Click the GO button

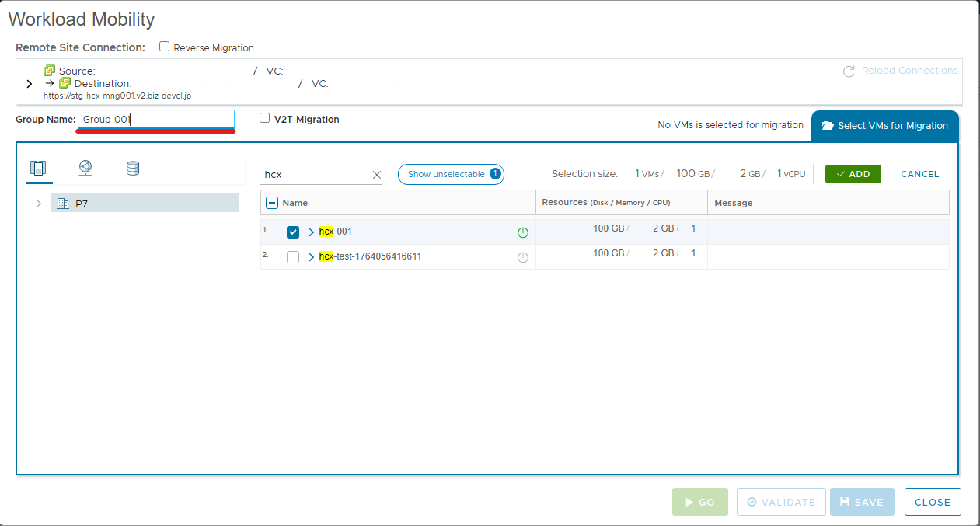[x=700, y=502]
